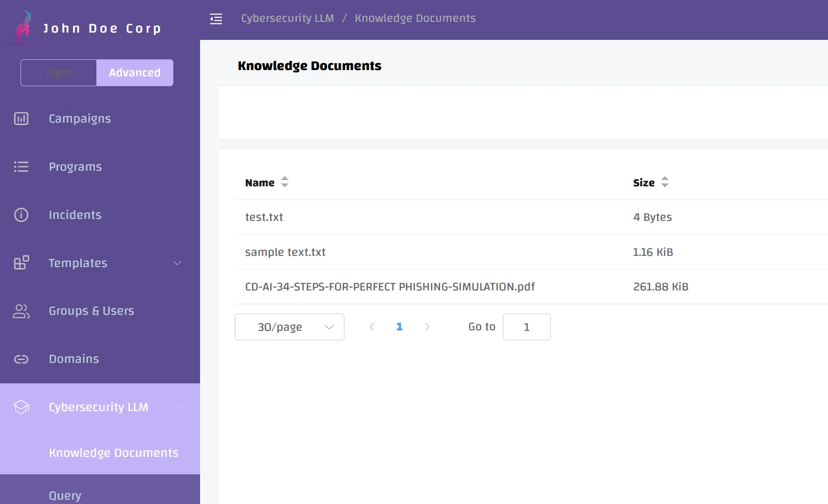Click the Size column header text
The width and height of the screenshot is (828, 504).
coord(644,183)
